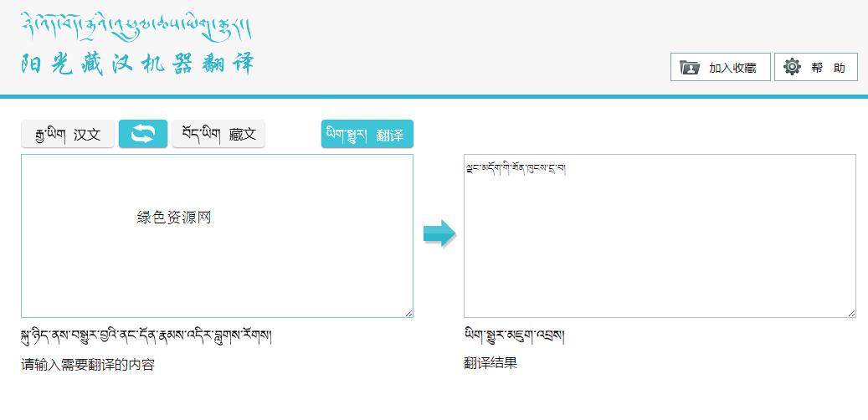This screenshot has height=420, width=868.
Task: Grab the resize handle of the result box
Action: pos(850,312)
